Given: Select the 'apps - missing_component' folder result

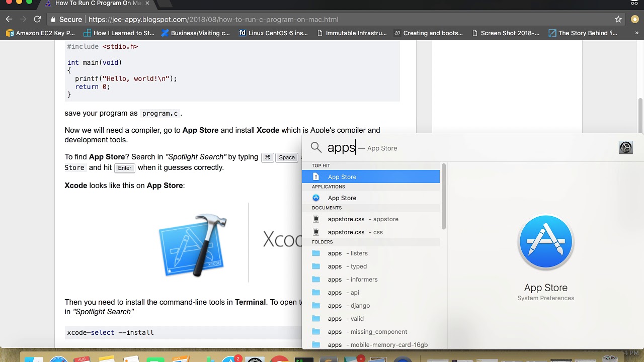Looking at the screenshot, I should click(x=371, y=331).
